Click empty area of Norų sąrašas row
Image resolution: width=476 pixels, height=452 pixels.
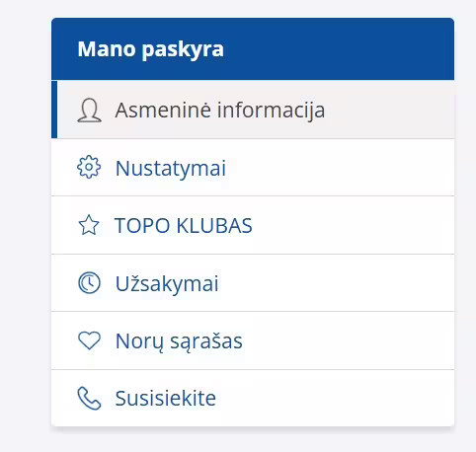click(x=348, y=340)
